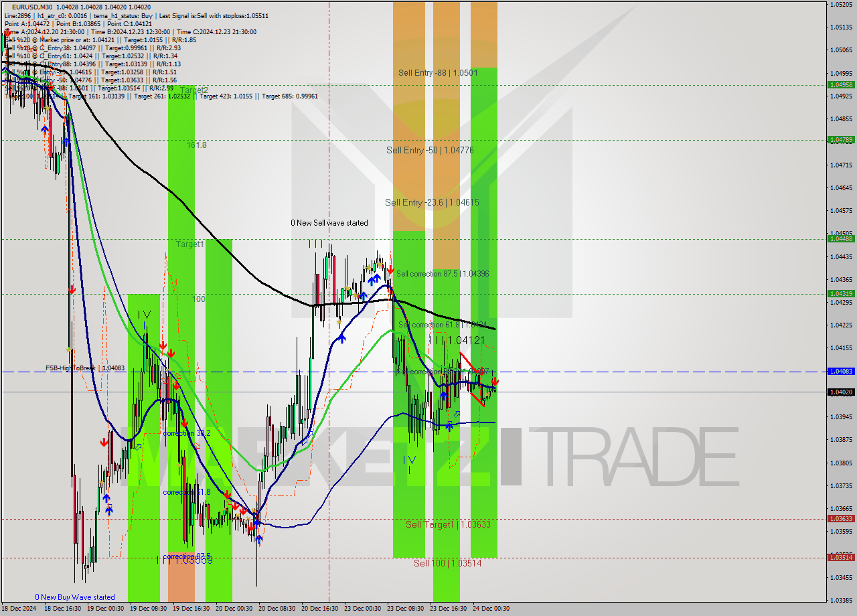857x616 pixels.
Task: Select the 'Sell Target1 | 1.03633' label
Action: pos(448,524)
